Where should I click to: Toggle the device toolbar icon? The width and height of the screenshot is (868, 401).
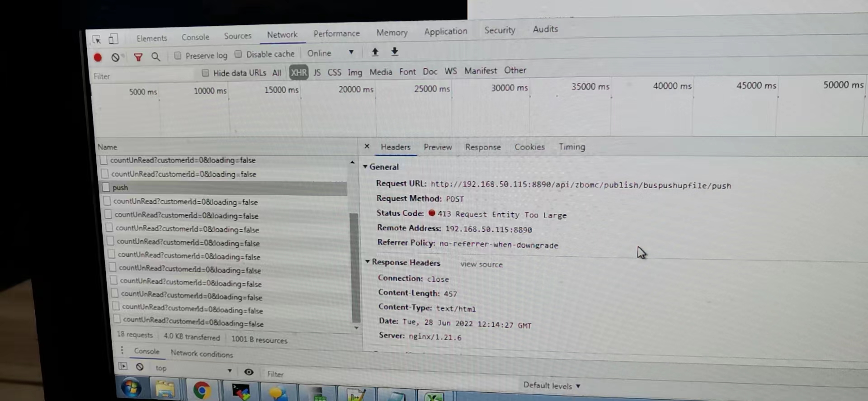click(113, 39)
